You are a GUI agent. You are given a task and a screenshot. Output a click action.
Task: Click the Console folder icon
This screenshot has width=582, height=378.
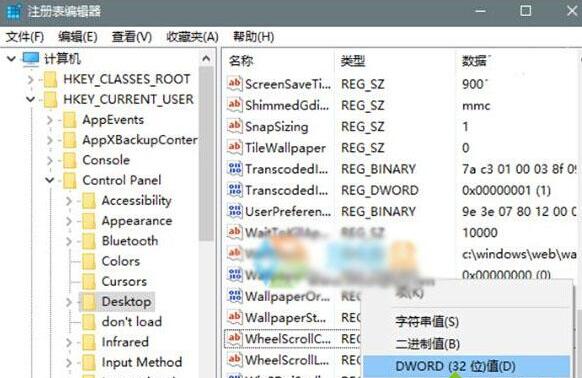(x=70, y=160)
